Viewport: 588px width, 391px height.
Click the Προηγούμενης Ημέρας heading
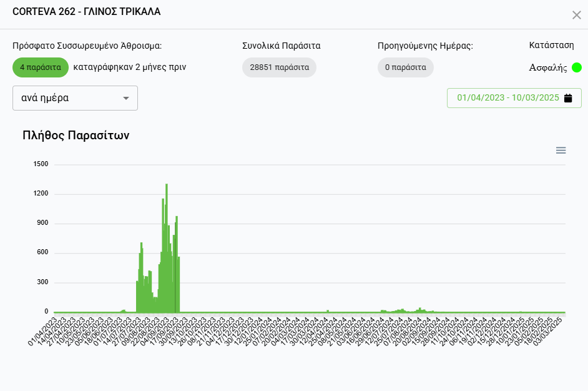pyautogui.click(x=425, y=46)
